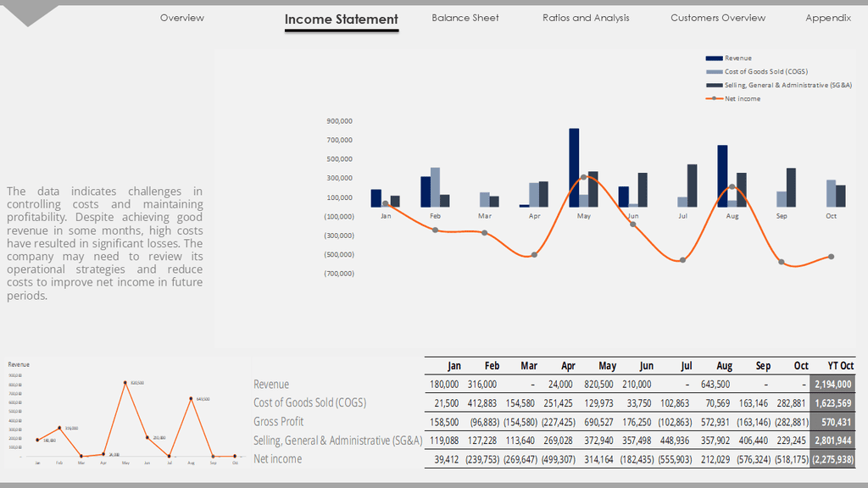Click the Gross Profit row label

[x=278, y=422]
